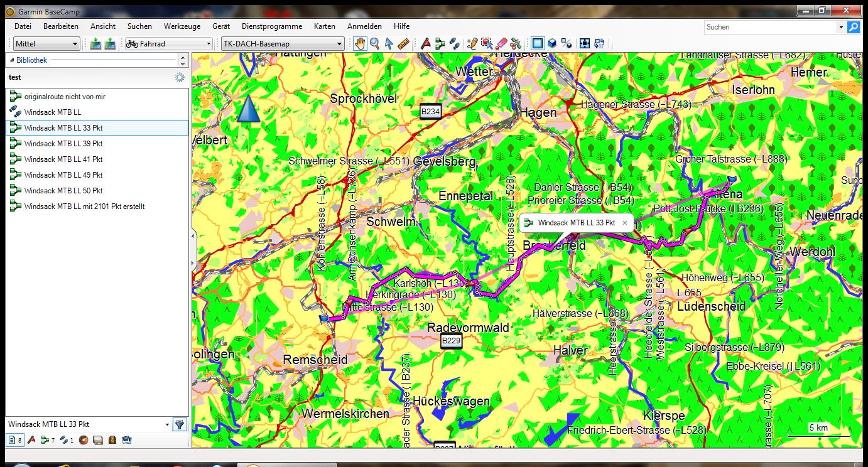This screenshot has width=868, height=467.
Task: Click the blue search magnifier button
Action: coord(853,27)
